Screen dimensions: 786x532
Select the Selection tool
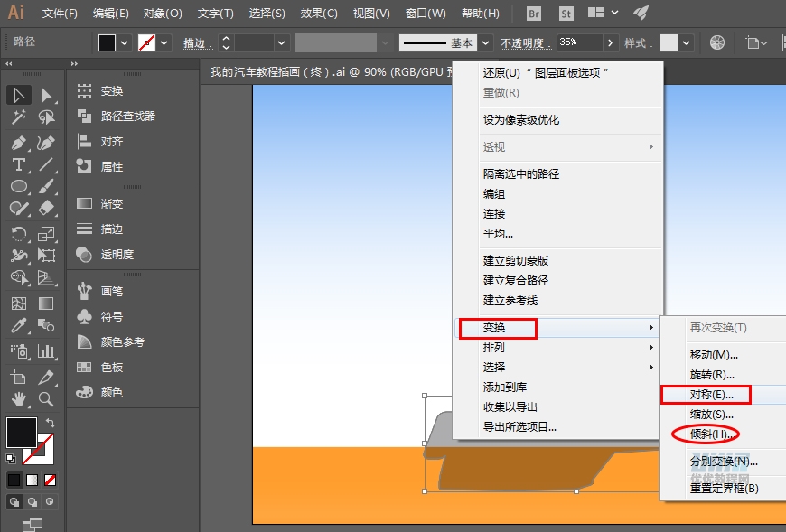(20, 93)
